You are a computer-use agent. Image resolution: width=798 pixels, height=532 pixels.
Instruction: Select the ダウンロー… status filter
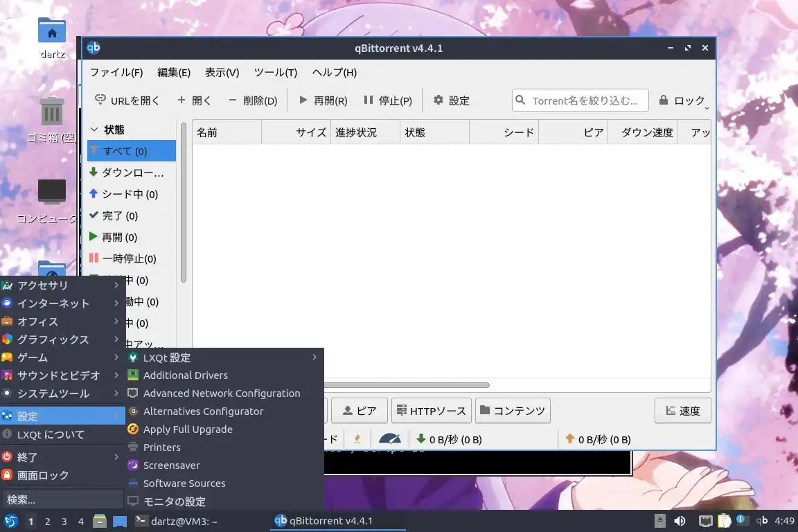(x=132, y=172)
